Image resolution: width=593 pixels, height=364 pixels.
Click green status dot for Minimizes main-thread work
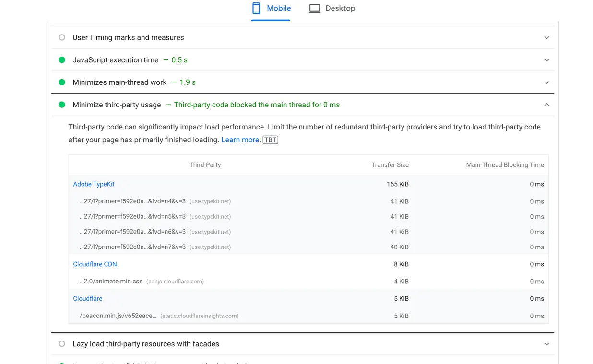[62, 82]
